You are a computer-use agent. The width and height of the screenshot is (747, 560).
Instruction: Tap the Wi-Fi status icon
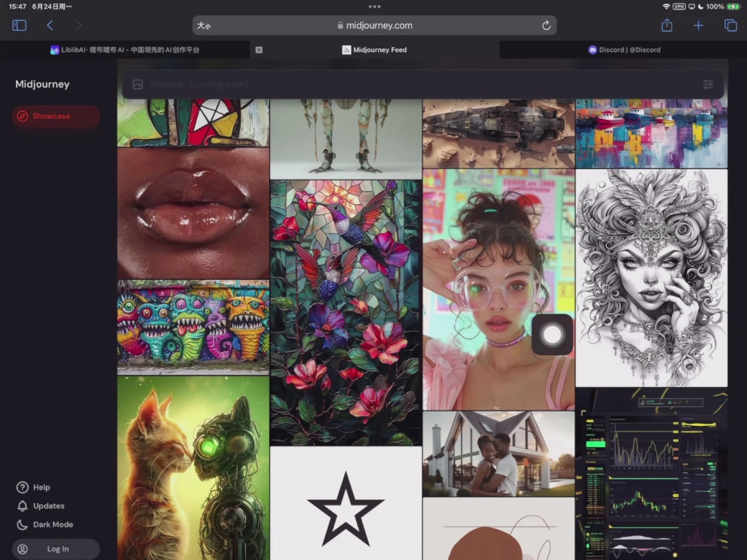[666, 7]
